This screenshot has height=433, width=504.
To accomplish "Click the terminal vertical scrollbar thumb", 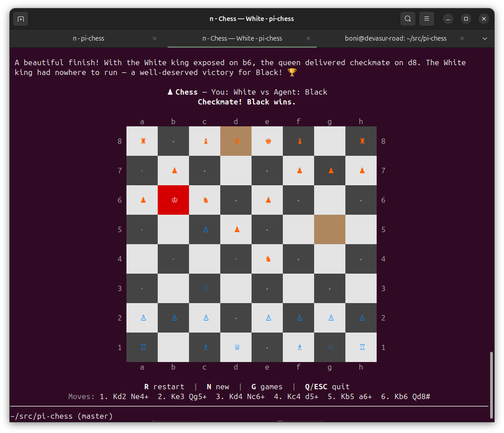I will pyautogui.click(x=491, y=385).
